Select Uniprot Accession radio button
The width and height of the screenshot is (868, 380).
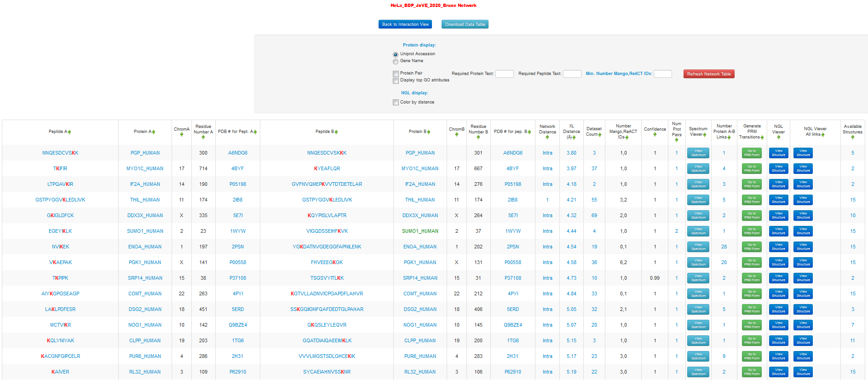[x=396, y=55]
